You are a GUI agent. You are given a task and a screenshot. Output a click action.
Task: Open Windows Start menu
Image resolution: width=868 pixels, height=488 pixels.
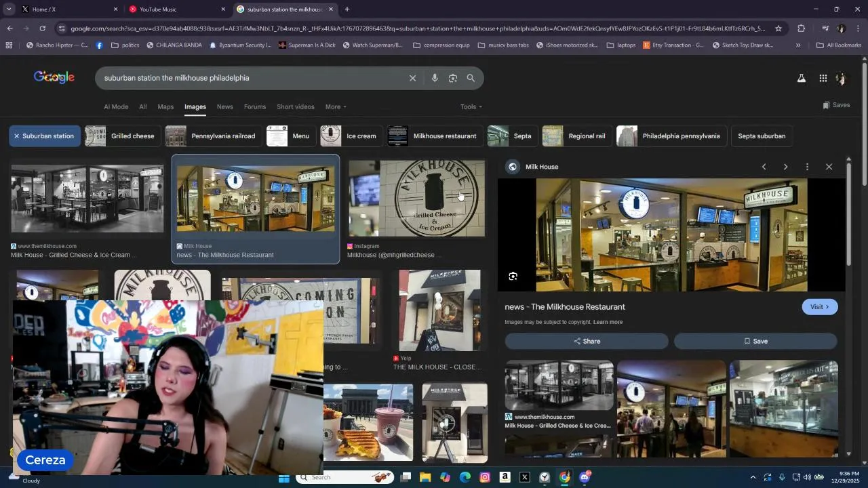coord(283,478)
